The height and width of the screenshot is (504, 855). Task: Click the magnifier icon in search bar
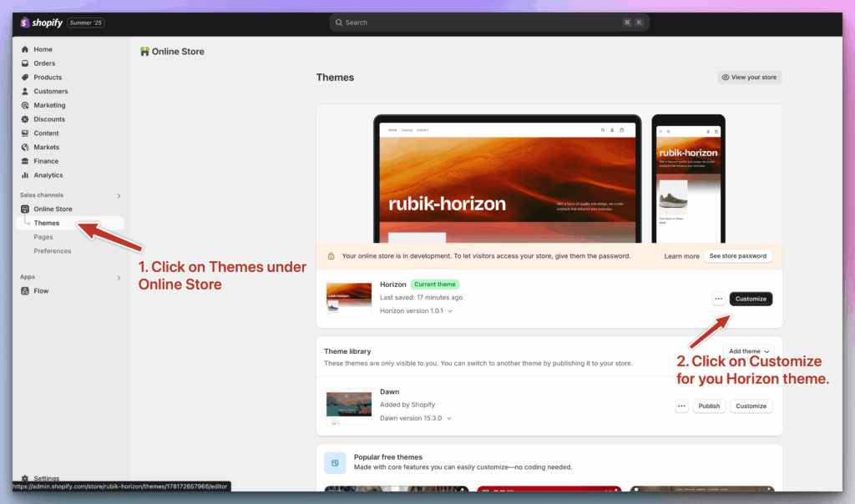pyautogui.click(x=339, y=23)
